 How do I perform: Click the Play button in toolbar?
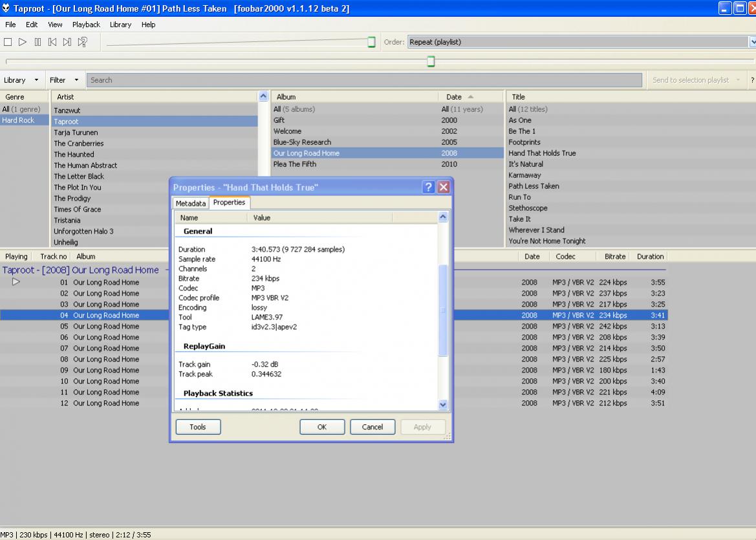pyautogui.click(x=22, y=42)
